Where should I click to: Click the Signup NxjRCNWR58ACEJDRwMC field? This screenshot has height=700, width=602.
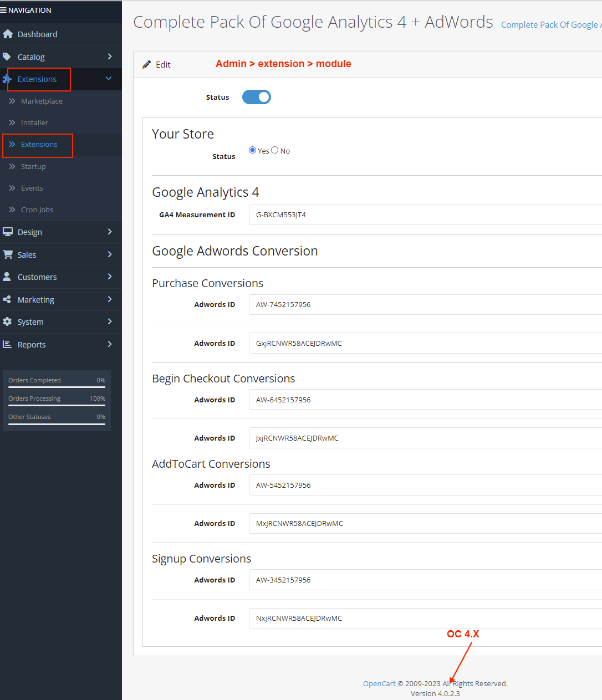coord(425,618)
